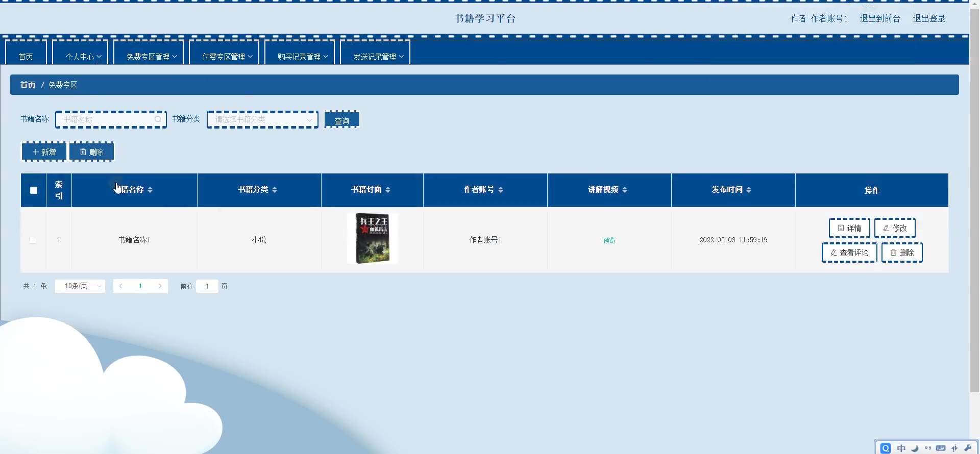Sort by 书籍封面 column sort arrows
The height and width of the screenshot is (454, 980).
388,190
